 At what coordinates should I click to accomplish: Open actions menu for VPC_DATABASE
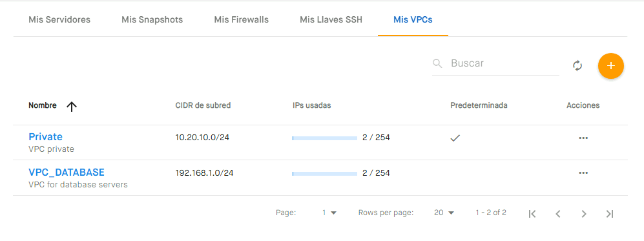(x=583, y=173)
